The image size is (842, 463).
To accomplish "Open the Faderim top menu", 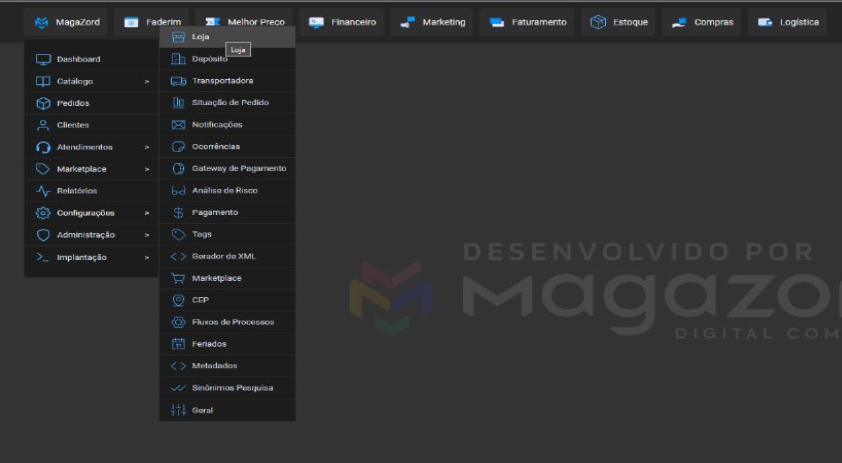I will click(152, 22).
